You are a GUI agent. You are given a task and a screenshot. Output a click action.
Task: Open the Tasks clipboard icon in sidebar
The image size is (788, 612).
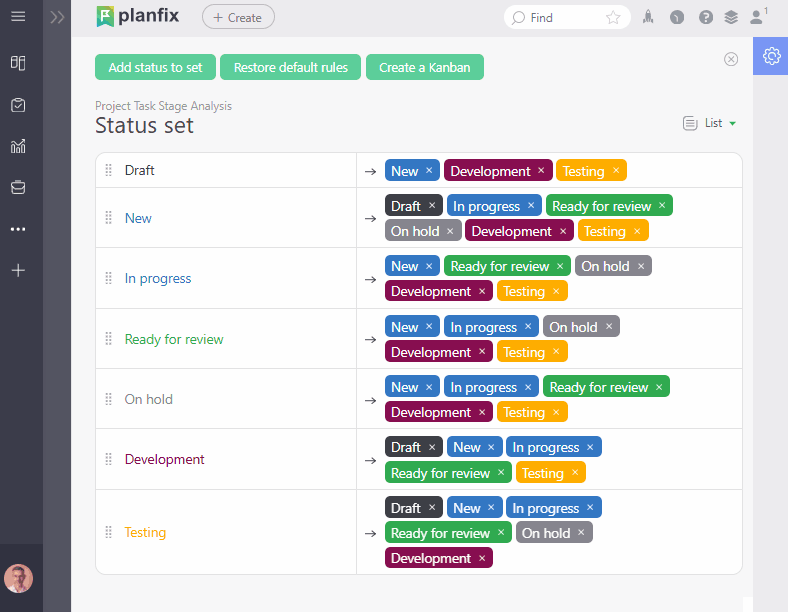tap(18, 105)
